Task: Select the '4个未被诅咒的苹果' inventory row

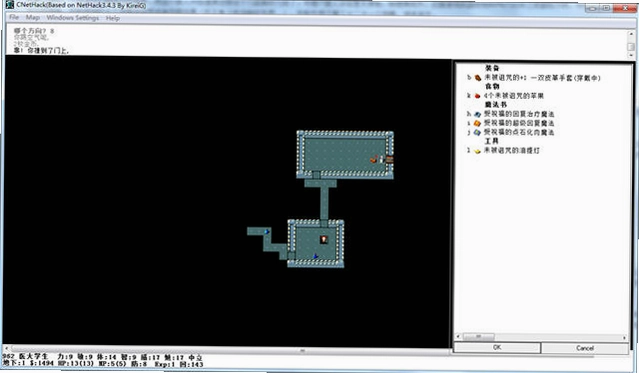Action: [x=514, y=96]
